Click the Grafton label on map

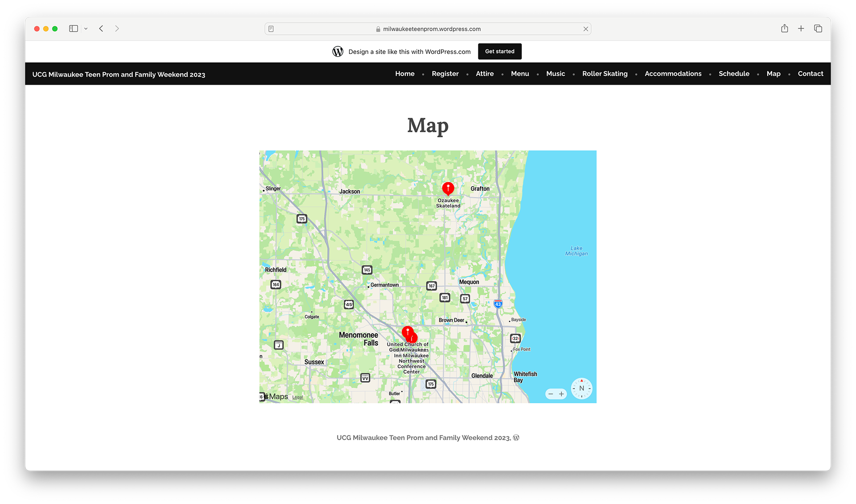coord(480,188)
